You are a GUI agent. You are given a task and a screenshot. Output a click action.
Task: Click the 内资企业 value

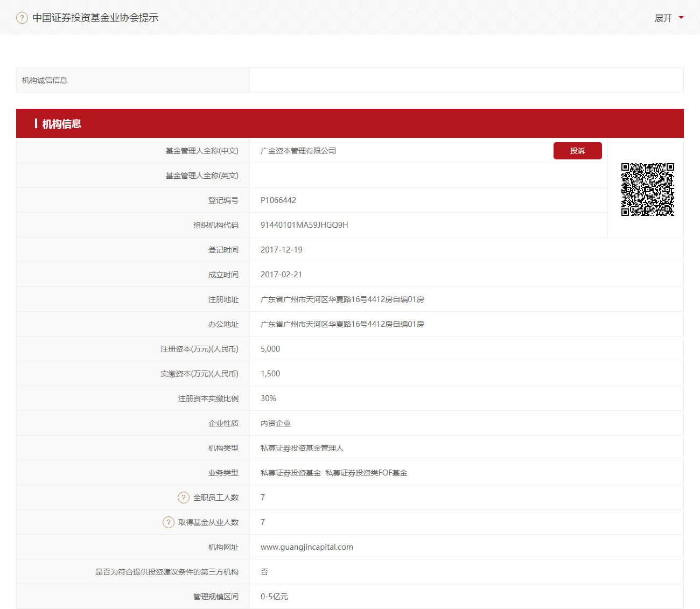tap(276, 423)
